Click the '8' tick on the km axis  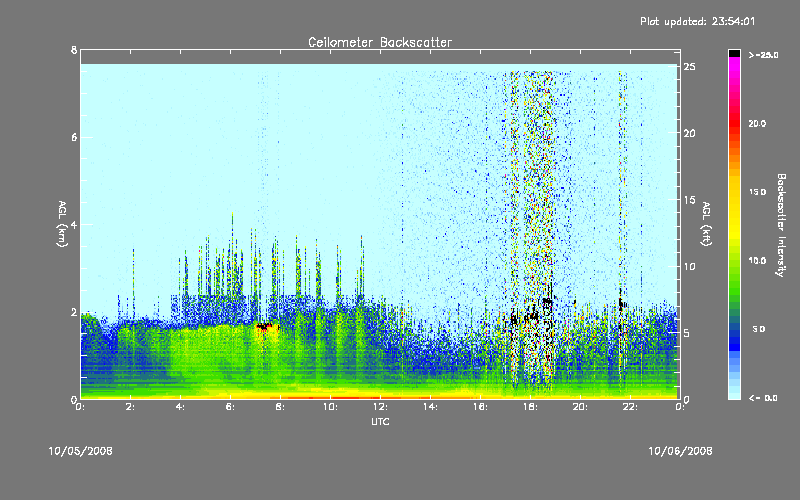pyautogui.click(x=74, y=50)
